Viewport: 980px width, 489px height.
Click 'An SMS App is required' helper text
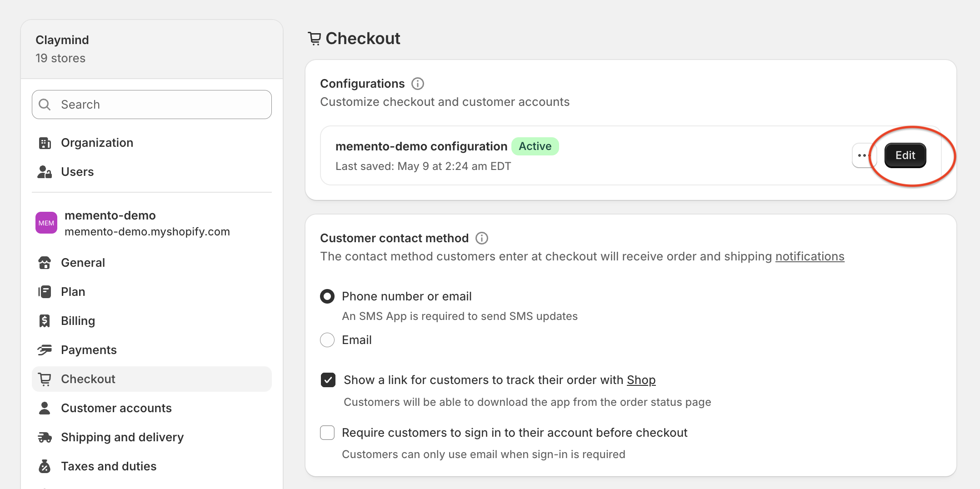460,317
